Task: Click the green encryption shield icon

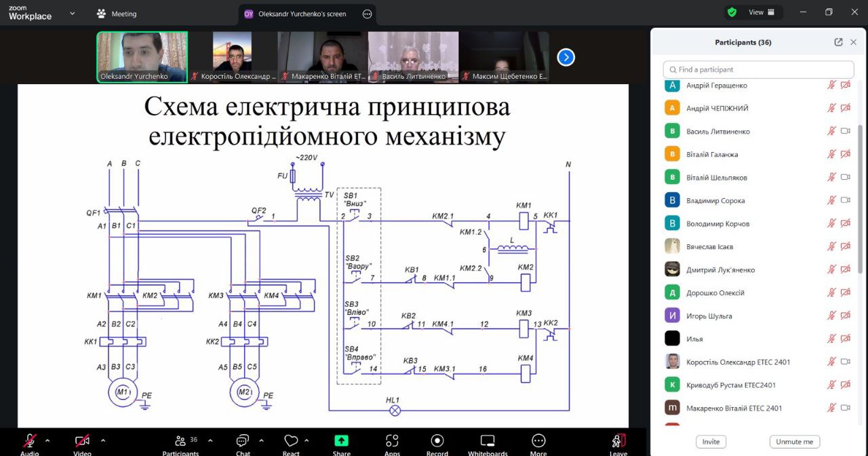Action: (x=732, y=12)
